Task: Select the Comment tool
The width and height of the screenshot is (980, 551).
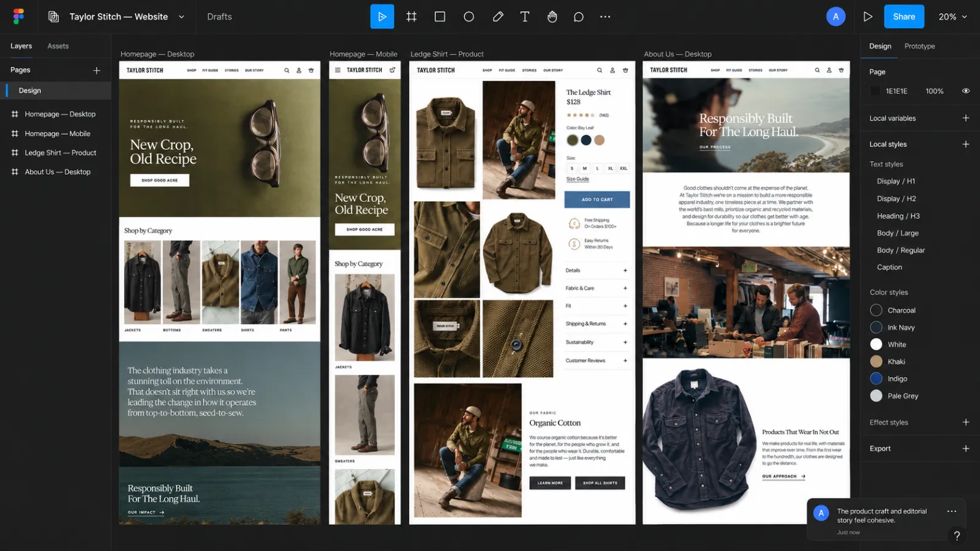Action: point(578,17)
